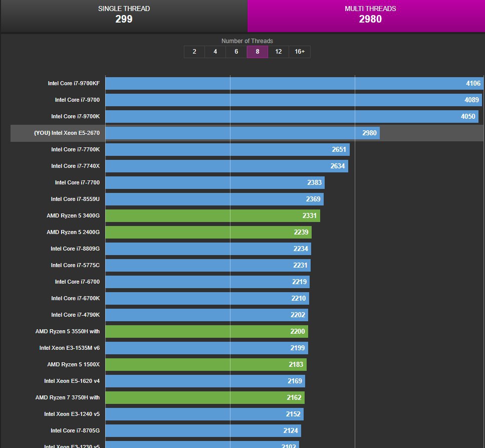The image size is (485, 448).
Task: Click the Intel Core i7-4790K label
Action: click(76, 315)
